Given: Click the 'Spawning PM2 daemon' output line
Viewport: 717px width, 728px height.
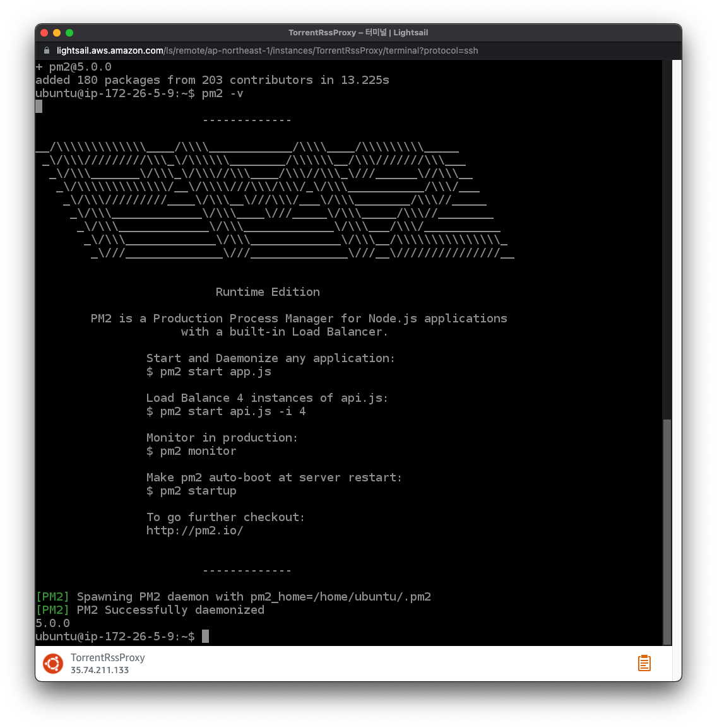Looking at the screenshot, I should point(233,597).
